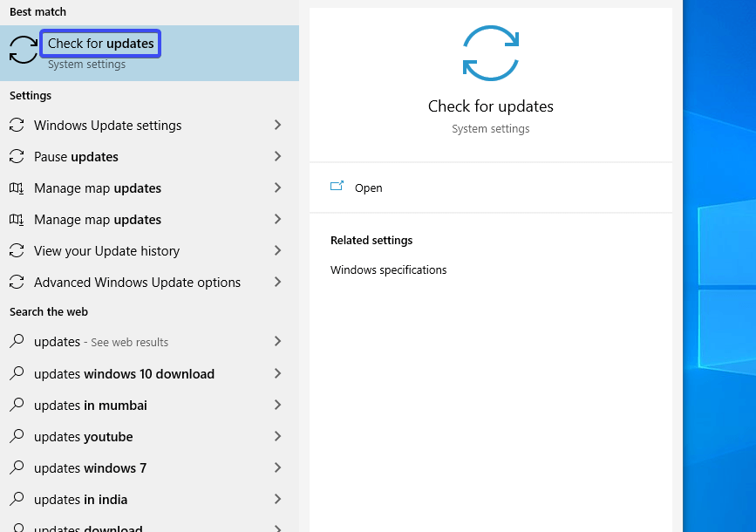This screenshot has height=532, width=756.
Task: Click the Pause updates circular arrow icon
Action: coord(16,156)
